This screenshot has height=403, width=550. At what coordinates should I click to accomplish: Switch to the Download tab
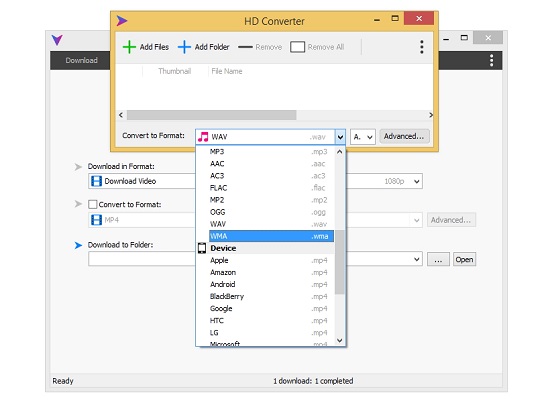tap(81, 60)
